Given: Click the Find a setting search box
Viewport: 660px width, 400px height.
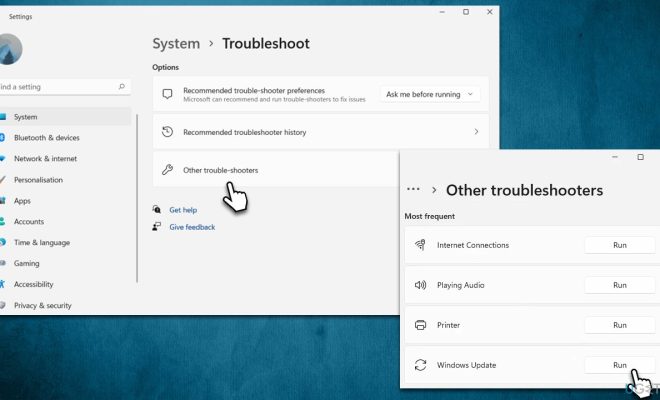Looking at the screenshot, I should (x=63, y=87).
